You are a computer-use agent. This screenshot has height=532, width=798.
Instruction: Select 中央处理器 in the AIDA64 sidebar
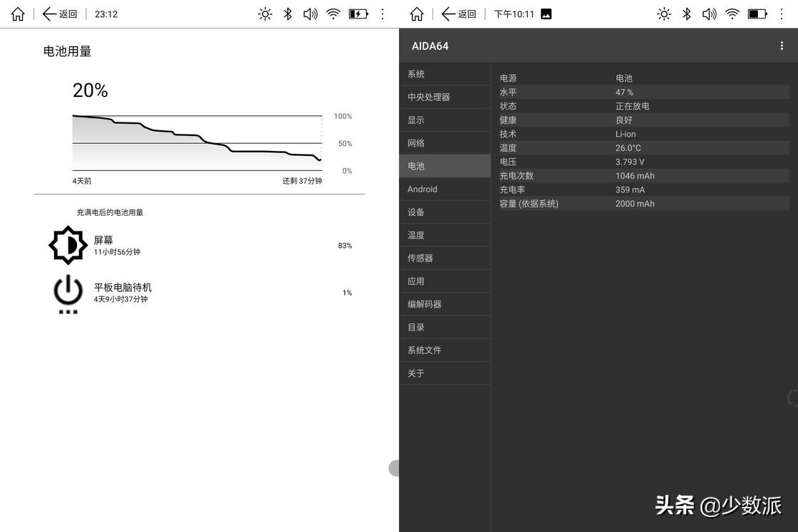pyautogui.click(x=445, y=97)
